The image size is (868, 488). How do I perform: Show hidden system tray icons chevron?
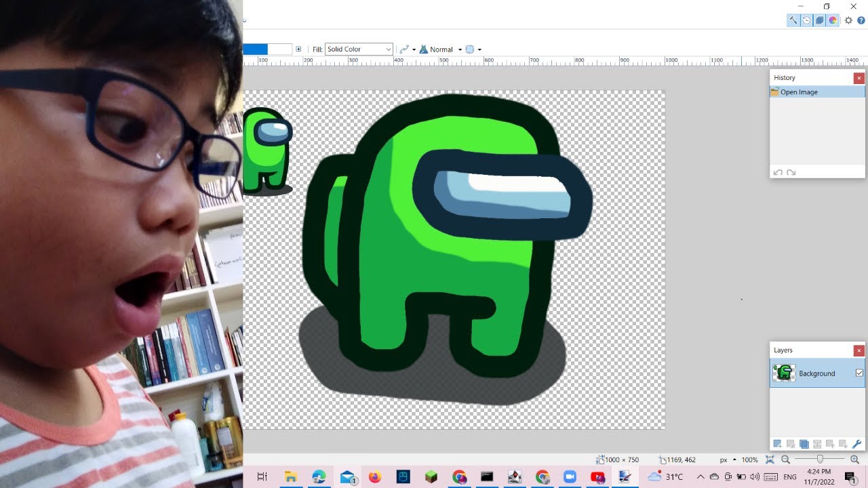tap(701, 477)
